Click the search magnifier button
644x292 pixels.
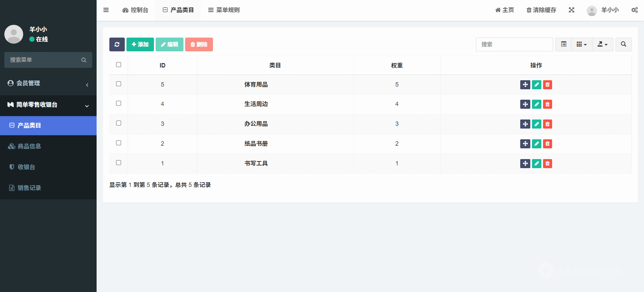coord(624,44)
